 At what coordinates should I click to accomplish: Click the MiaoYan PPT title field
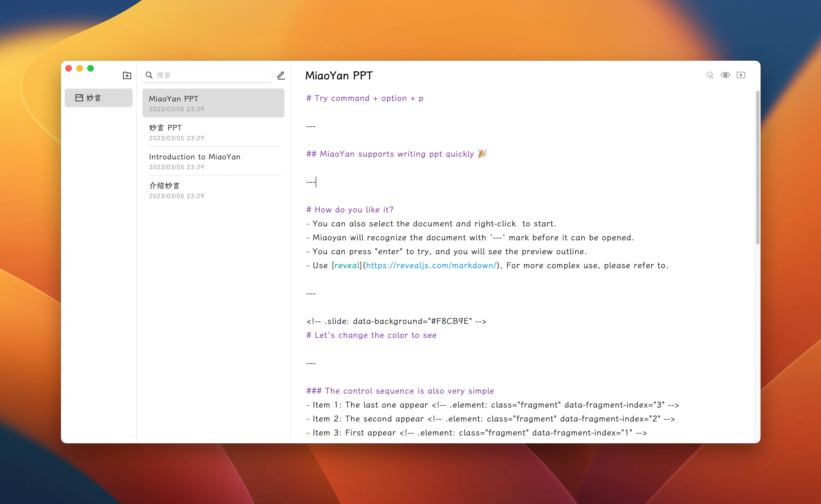pyautogui.click(x=339, y=76)
